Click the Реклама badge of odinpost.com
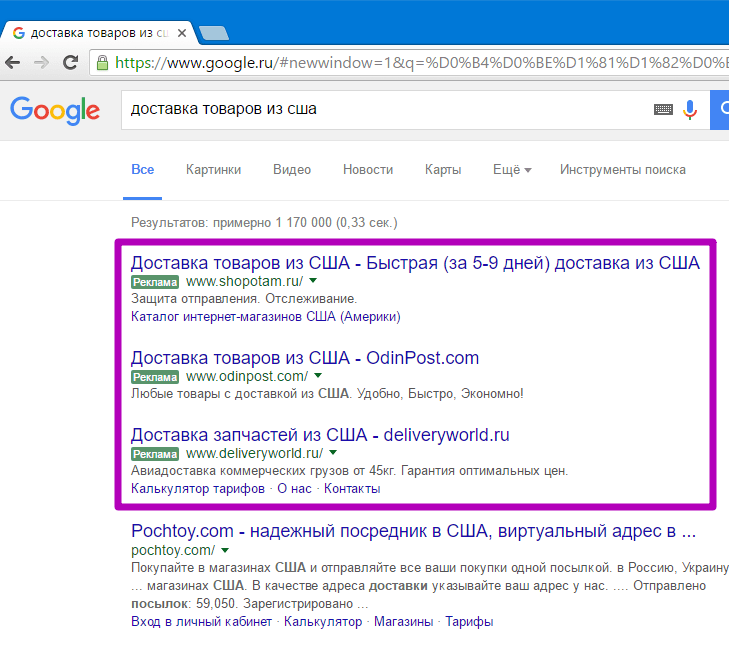 coord(155,377)
